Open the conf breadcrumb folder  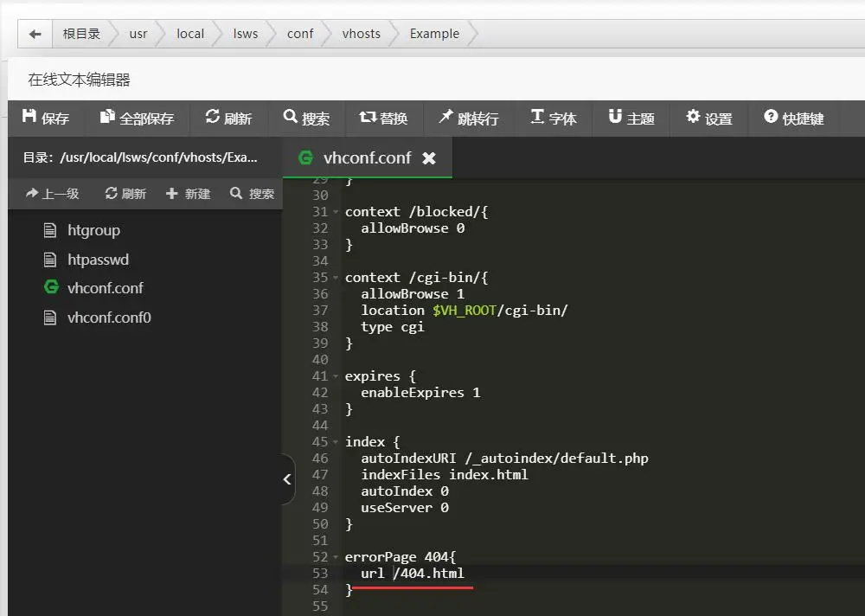pyautogui.click(x=300, y=34)
